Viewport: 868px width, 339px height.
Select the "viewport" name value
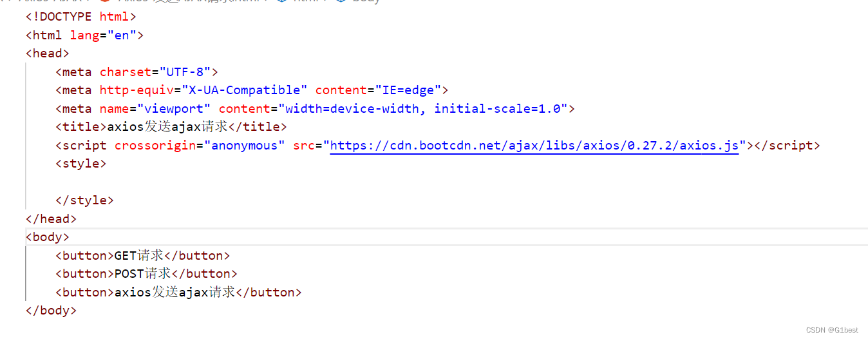point(174,108)
